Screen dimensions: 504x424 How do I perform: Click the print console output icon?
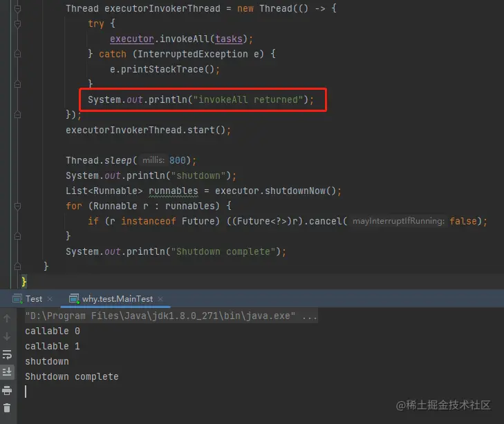click(7, 390)
